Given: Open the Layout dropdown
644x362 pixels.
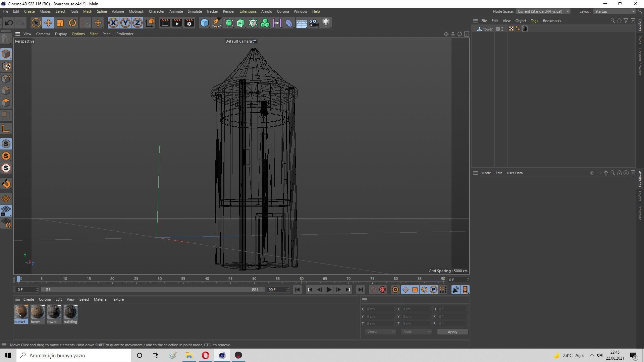Looking at the screenshot, I should (614, 11).
